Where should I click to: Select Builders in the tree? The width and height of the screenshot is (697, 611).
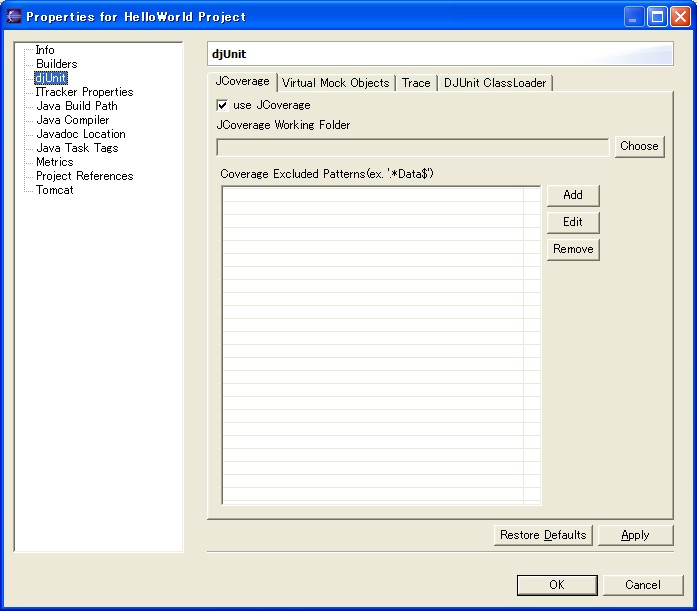click(56, 64)
